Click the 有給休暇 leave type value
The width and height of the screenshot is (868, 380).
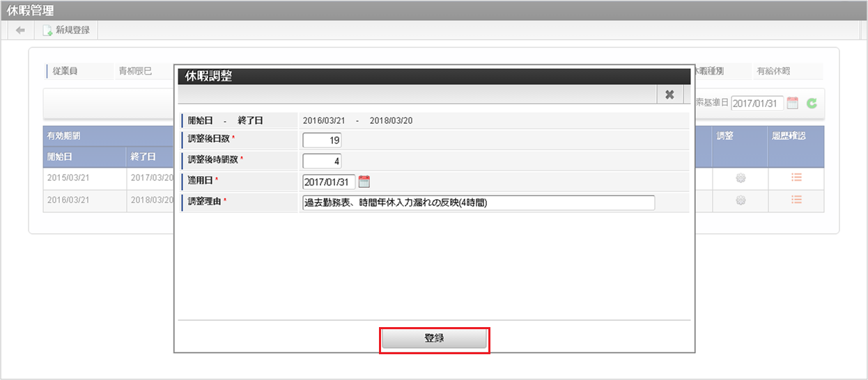[773, 71]
